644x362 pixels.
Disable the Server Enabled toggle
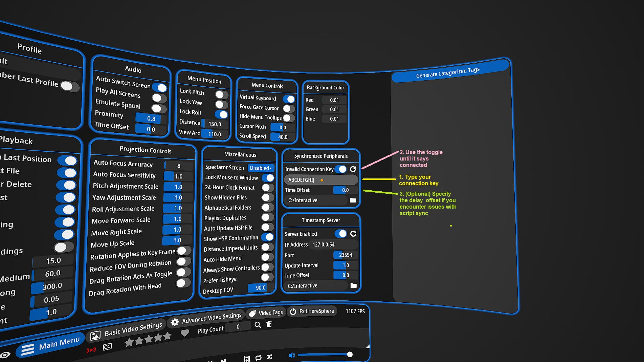(341, 234)
